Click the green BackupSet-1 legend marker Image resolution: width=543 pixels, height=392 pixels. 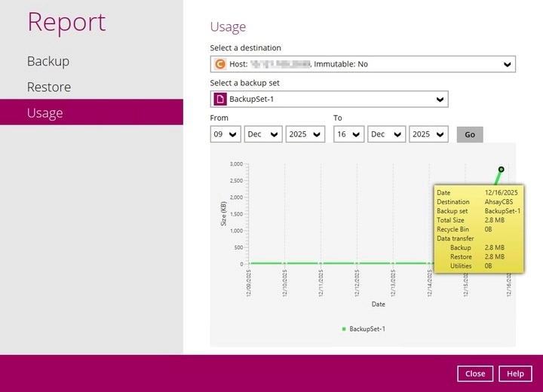pyautogui.click(x=344, y=329)
